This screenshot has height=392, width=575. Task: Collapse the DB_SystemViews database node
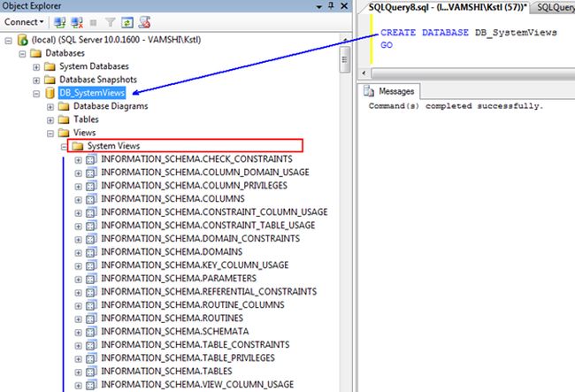36,94
